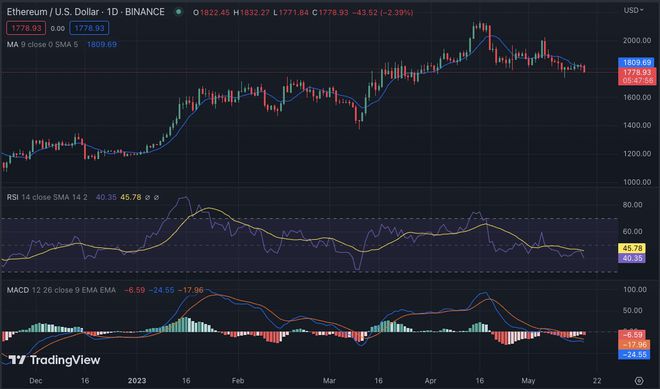Click the open price O1822.45 value
This screenshot has width=660, height=389.
click(212, 13)
